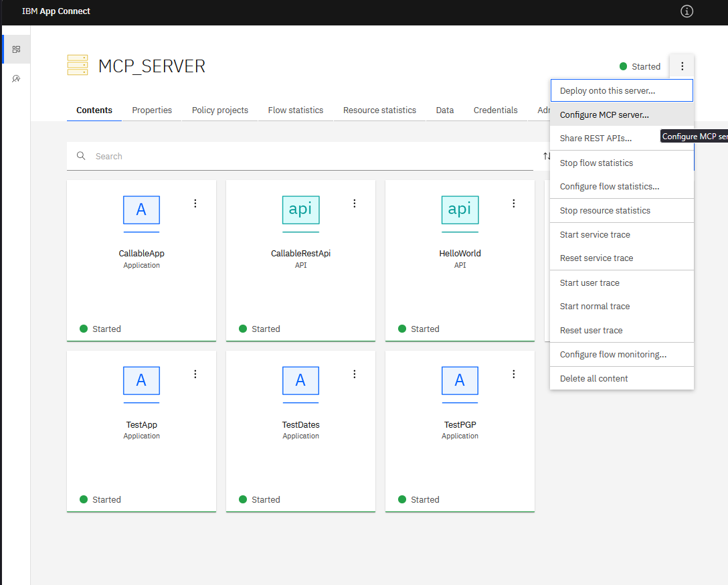Open the info icon in header
This screenshot has width=728, height=585.
click(x=687, y=11)
